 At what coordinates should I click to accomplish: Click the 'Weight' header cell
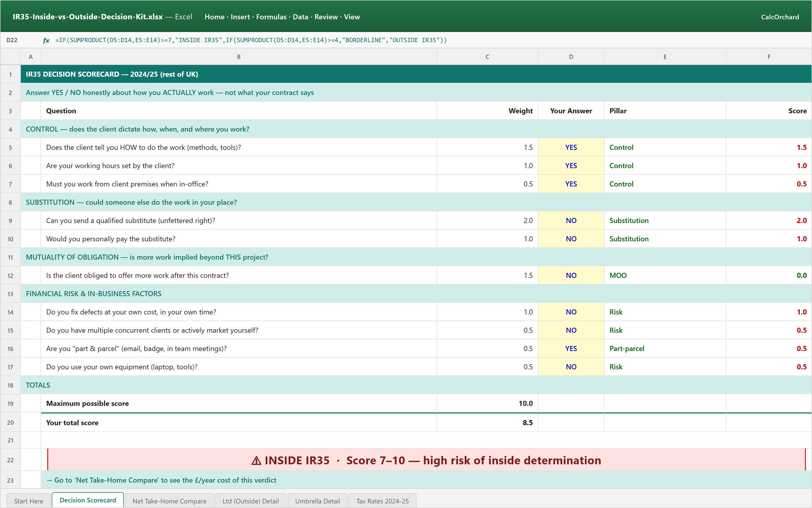pos(487,111)
